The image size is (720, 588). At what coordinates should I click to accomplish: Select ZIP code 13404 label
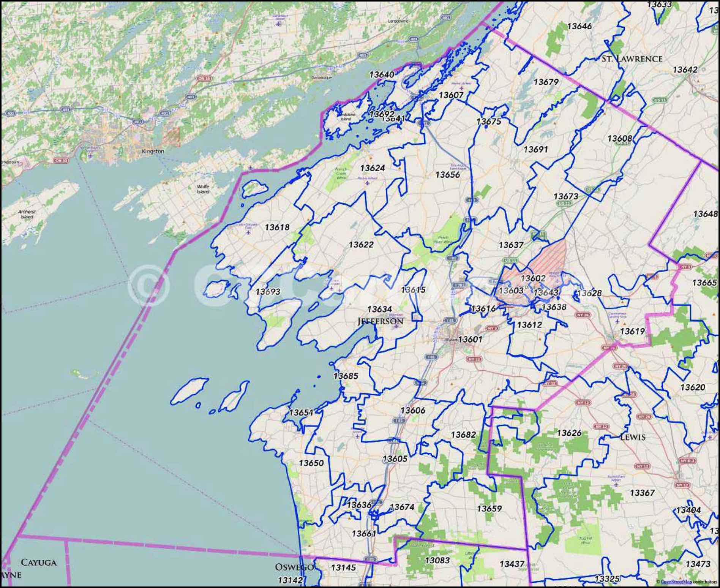(x=688, y=510)
